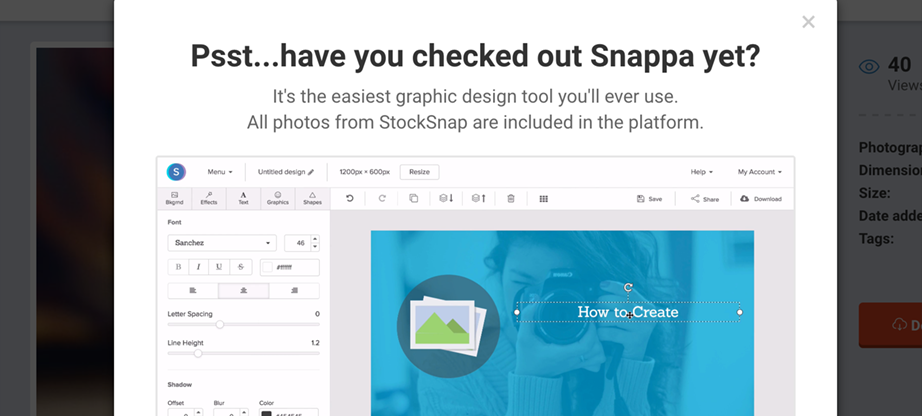Click the pencil icon beside Untitled design
This screenshot has height=416, width=922.
point(310,172)
